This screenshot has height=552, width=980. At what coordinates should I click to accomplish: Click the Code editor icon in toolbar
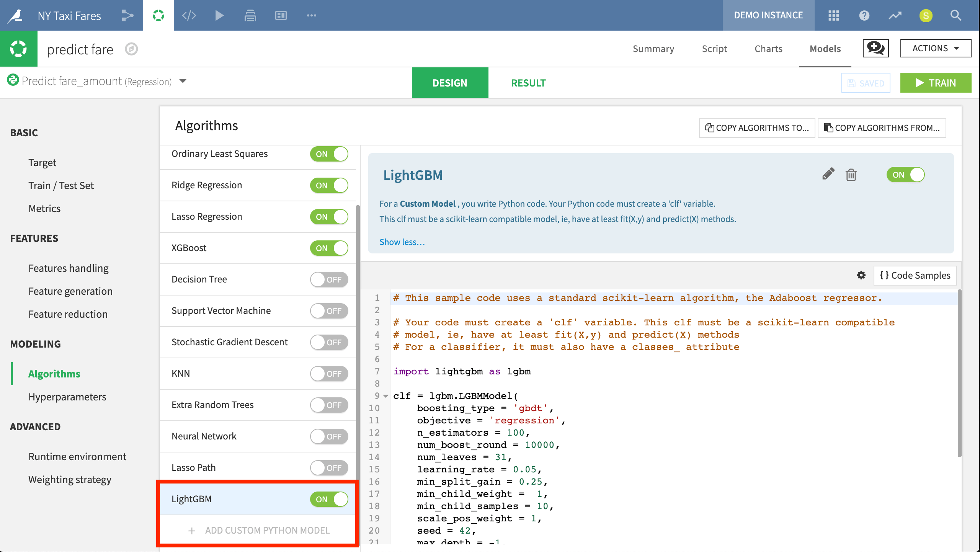coord(189,15)
